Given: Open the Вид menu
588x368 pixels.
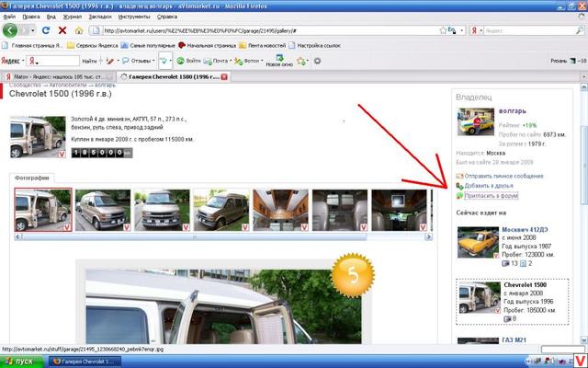Looking at the screenshot, I should pyautogui.click(x=51, y=17).
